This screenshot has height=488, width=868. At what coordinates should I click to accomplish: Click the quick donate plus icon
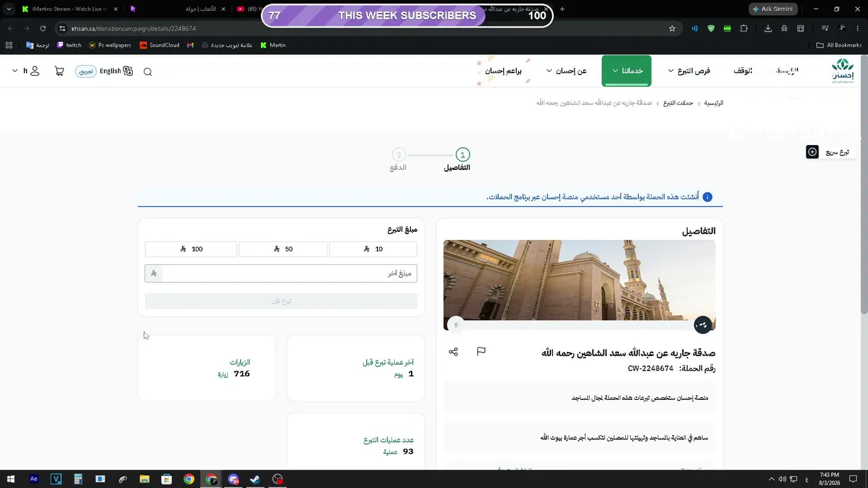point(812,152)
